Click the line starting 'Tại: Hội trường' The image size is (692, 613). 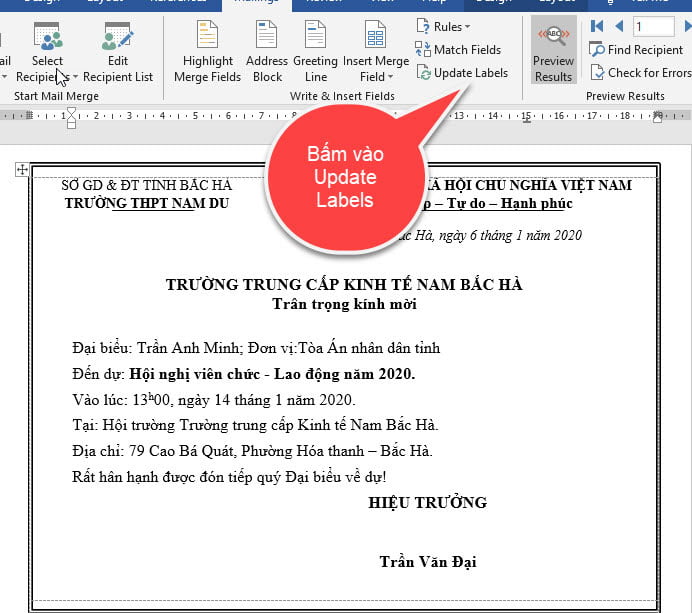255,425
